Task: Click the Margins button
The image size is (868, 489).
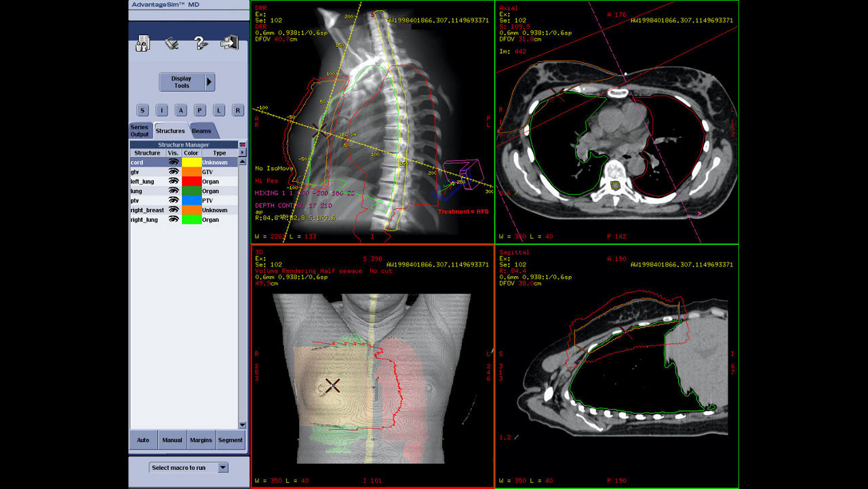Action: click(x=201, y=440)
